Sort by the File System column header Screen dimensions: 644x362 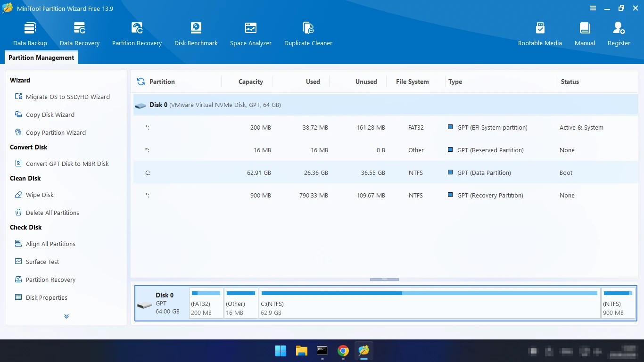pos(413,82)
